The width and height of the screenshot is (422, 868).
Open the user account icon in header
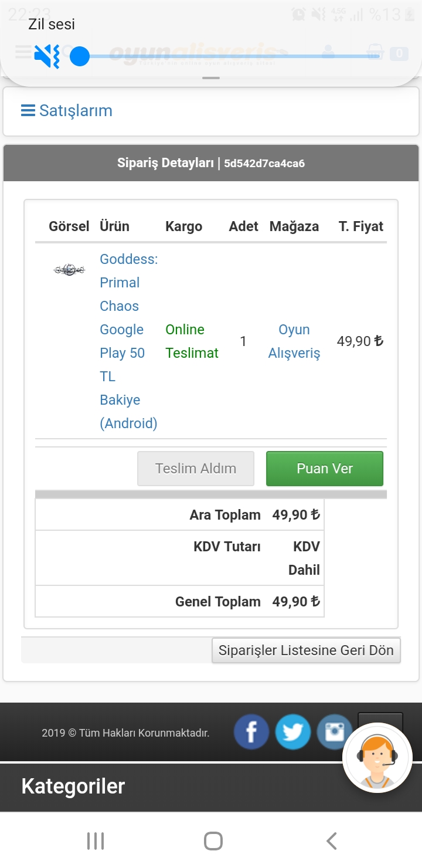328,53
